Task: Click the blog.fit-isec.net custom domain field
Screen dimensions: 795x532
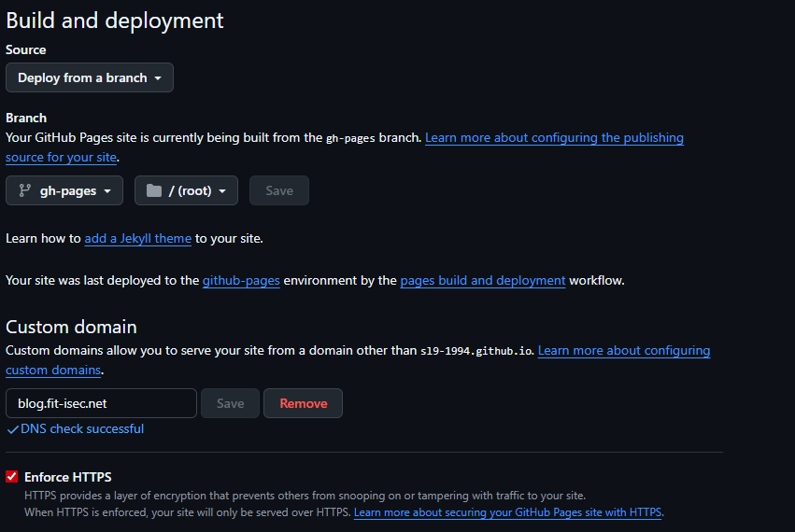Action: 101,403
